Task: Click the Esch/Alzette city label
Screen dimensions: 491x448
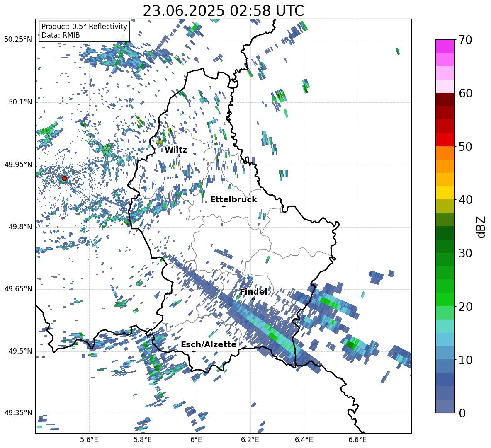Action: pos(209,344)
